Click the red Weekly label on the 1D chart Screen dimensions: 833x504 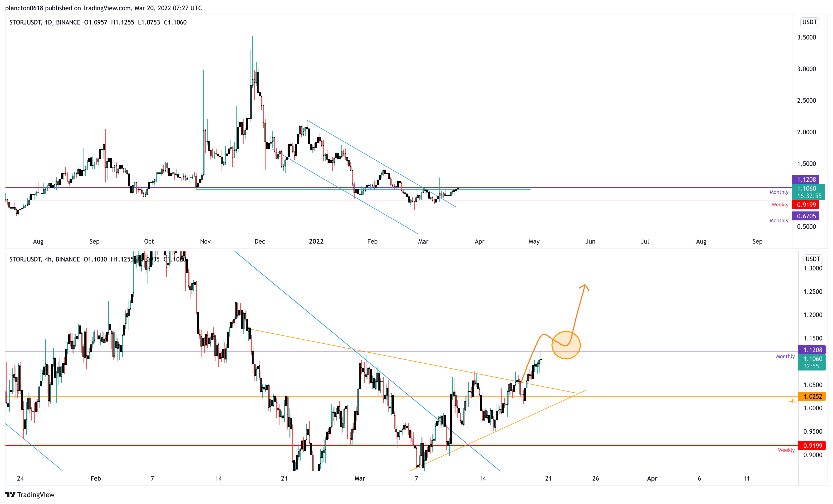(780, 205)
